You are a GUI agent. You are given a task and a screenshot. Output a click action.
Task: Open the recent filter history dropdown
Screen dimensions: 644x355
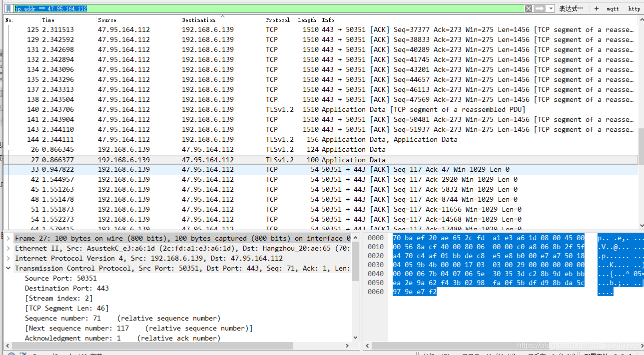pos(551,8)
